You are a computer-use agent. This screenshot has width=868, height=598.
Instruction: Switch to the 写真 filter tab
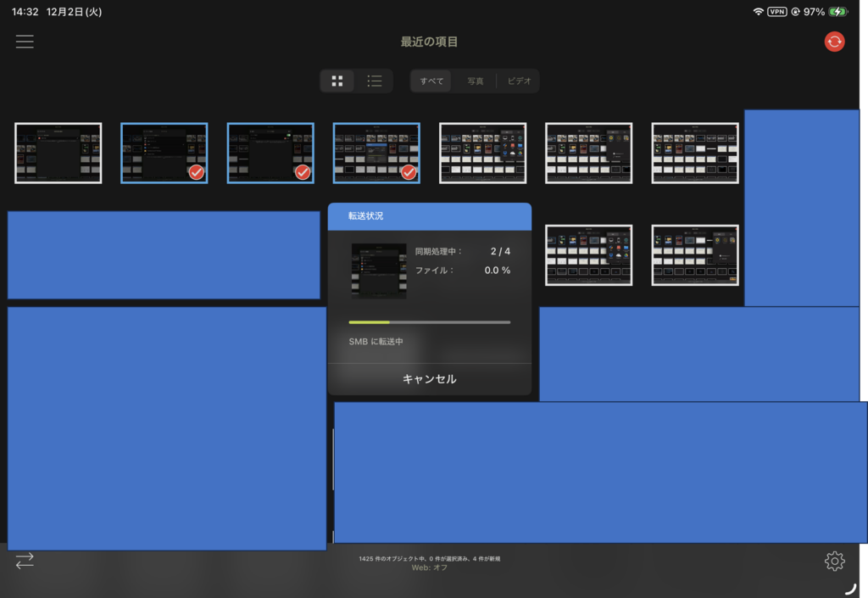pyautogui.click(x=476, y=81)
